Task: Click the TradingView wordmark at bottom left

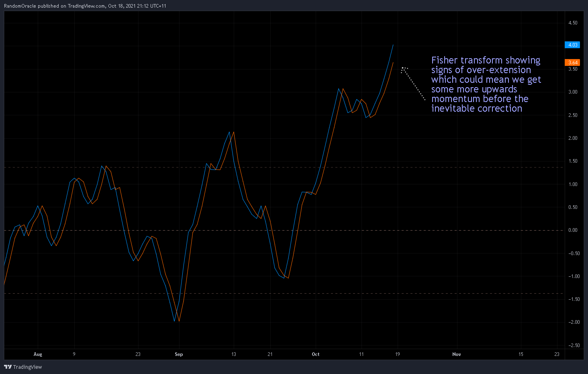Action: [x=27, y=367]
